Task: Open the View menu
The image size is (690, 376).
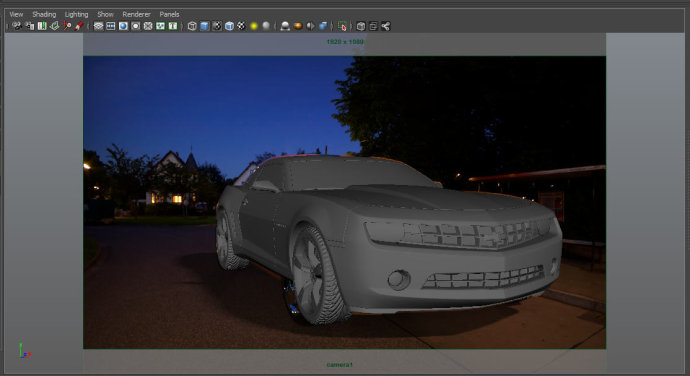Action: (16, 15)
